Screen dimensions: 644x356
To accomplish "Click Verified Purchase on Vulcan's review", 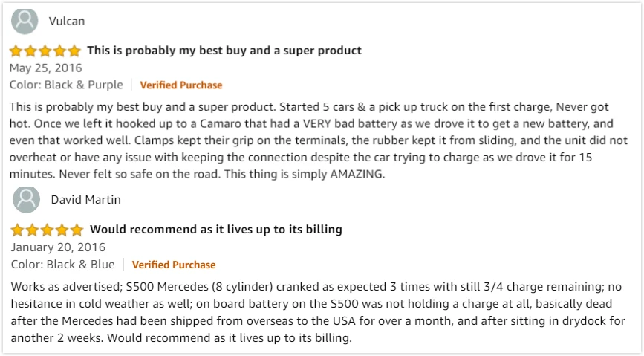I will point(180,85).
